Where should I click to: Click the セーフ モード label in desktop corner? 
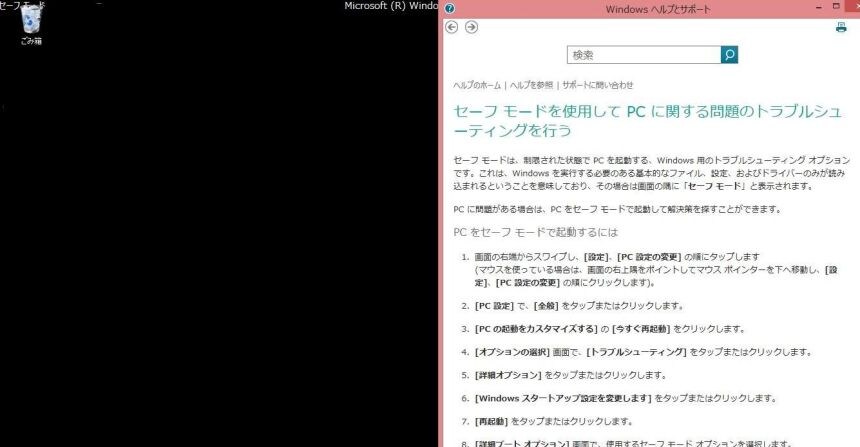point(22,5)
